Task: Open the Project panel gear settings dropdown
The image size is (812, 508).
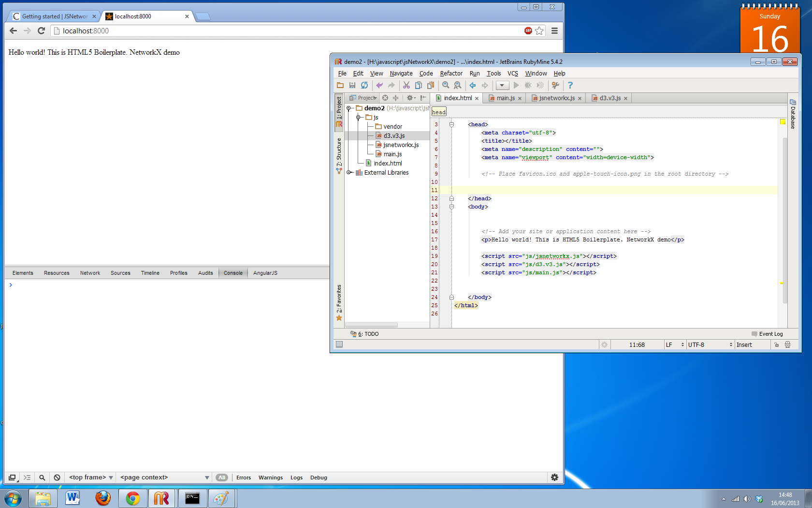Action: pyautogui.click(x=411, y=98)
